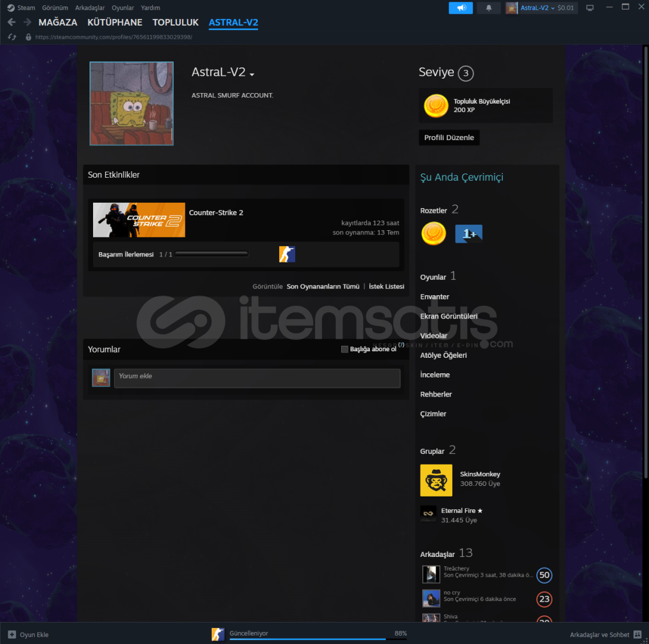This screenshot has height=644, width=649.
Task: Open the İnceleme link
Action: (x=435, y=374)
